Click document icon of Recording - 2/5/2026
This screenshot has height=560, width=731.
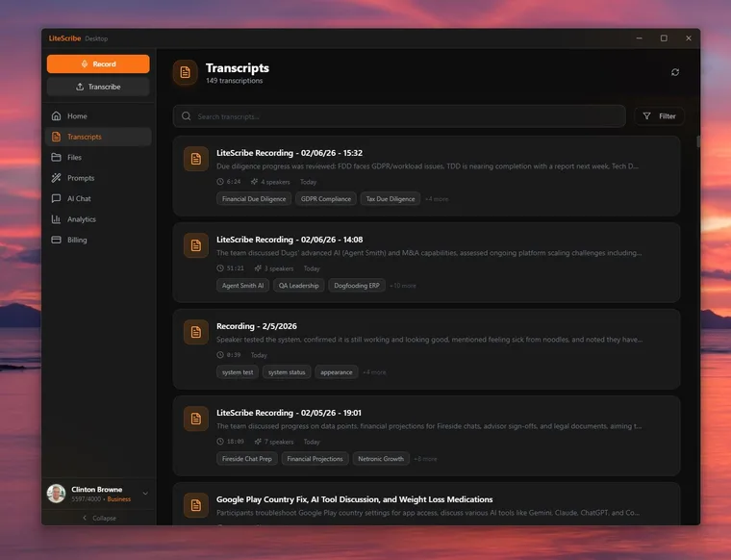(196, 332)
